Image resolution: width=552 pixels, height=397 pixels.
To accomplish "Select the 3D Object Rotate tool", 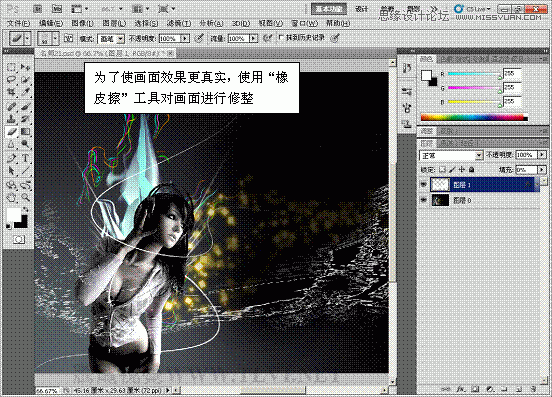I will pyautogui.click(x=12, y=185).
